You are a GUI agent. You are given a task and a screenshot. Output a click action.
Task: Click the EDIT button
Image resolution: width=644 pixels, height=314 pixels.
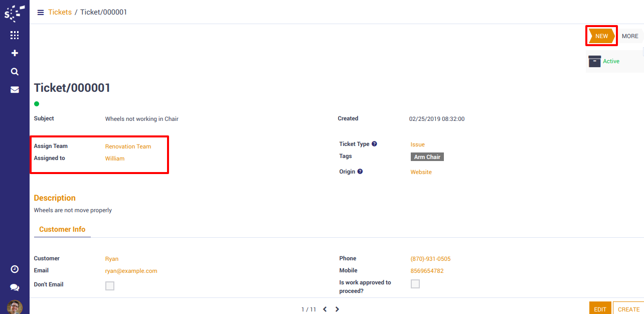click(600, 309)
